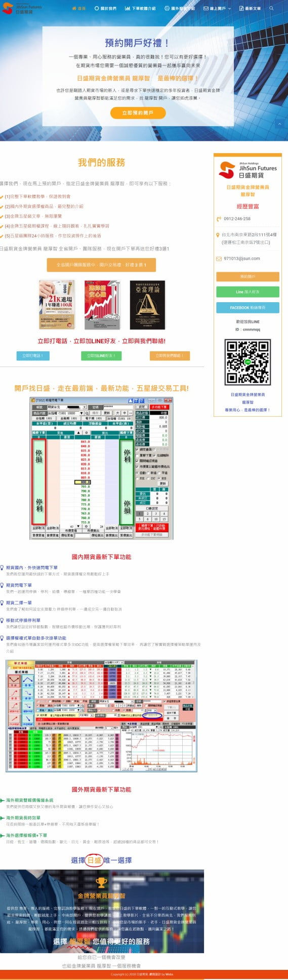The width and height of the screenshot is (288, 980).
Task: Click the Line 加入好友 green button
Action: pyautogui.click(x=248, y=292)
